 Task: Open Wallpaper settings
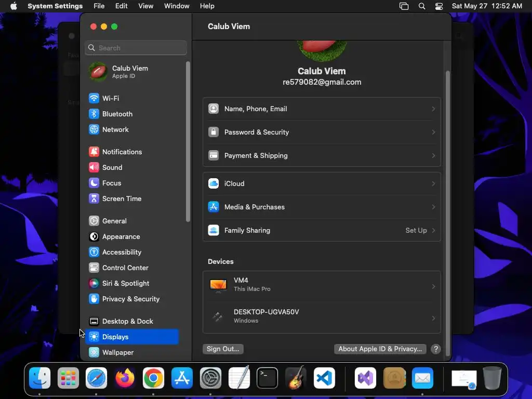click(x=131, y=353)
